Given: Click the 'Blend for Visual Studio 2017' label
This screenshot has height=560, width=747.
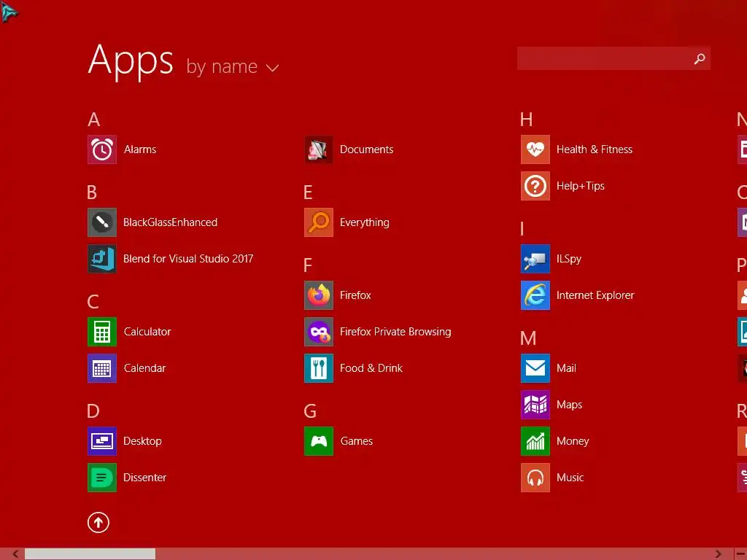Looking at the screenshot, I should click(x=188, y=259).
